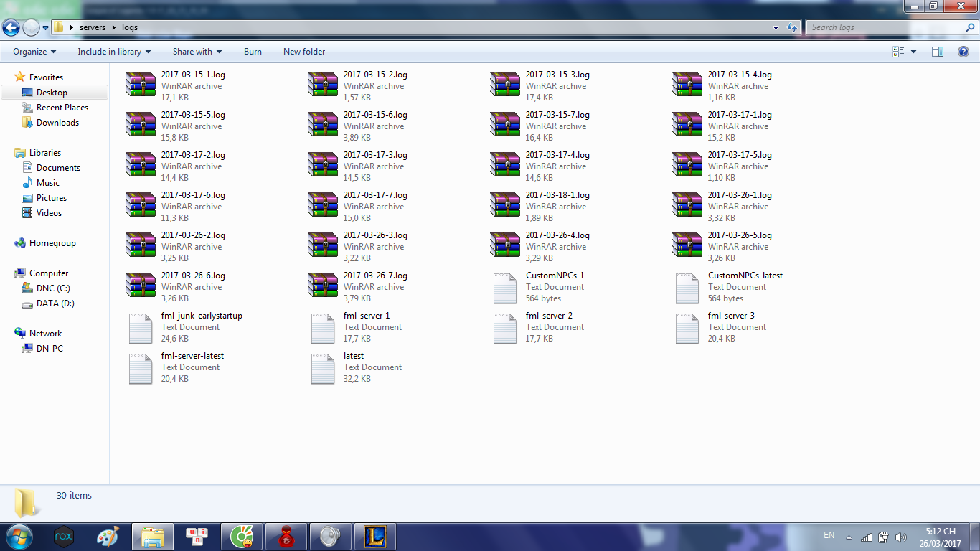Change the view with the views button
Viewport: 980px width, 551px height.
point(898,52)
